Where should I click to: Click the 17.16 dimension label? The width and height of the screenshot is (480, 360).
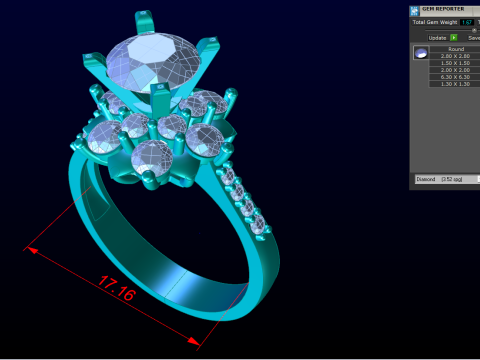(x=117, y=288)
